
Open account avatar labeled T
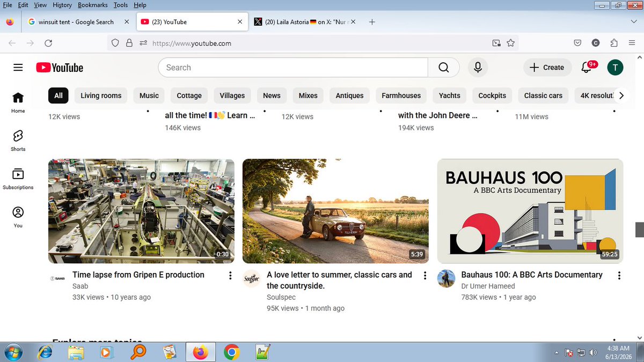click(x=615, y=68)
